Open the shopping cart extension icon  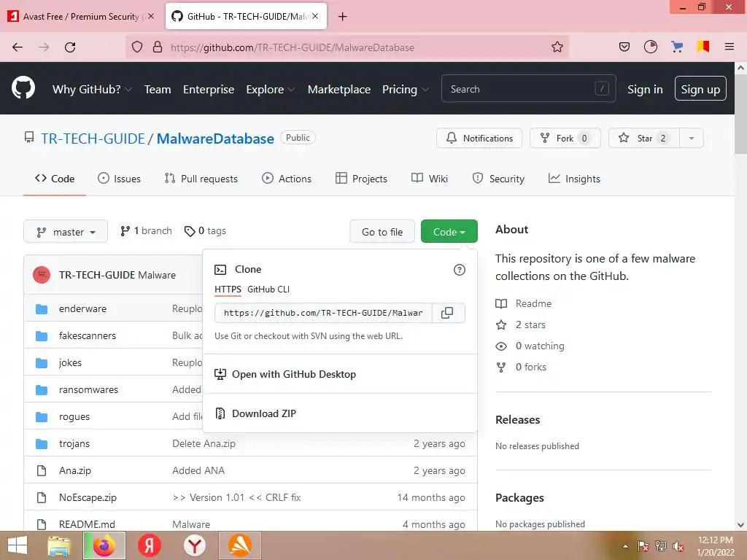pyautogui.click(x=677, y=47)
